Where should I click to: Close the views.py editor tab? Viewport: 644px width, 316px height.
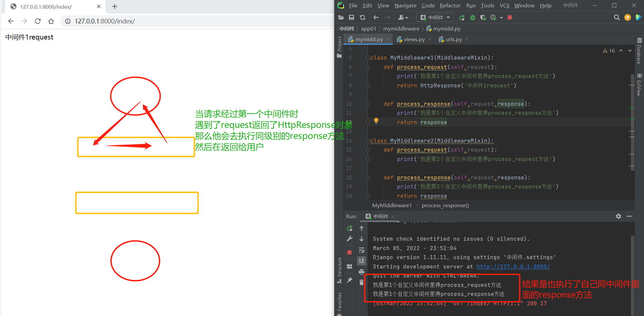[x=430, y=40]
